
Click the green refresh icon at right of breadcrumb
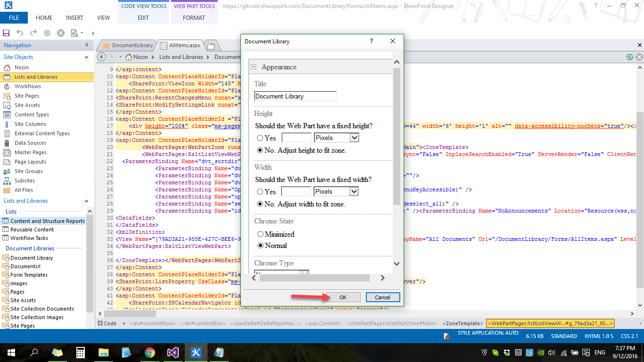629,57
